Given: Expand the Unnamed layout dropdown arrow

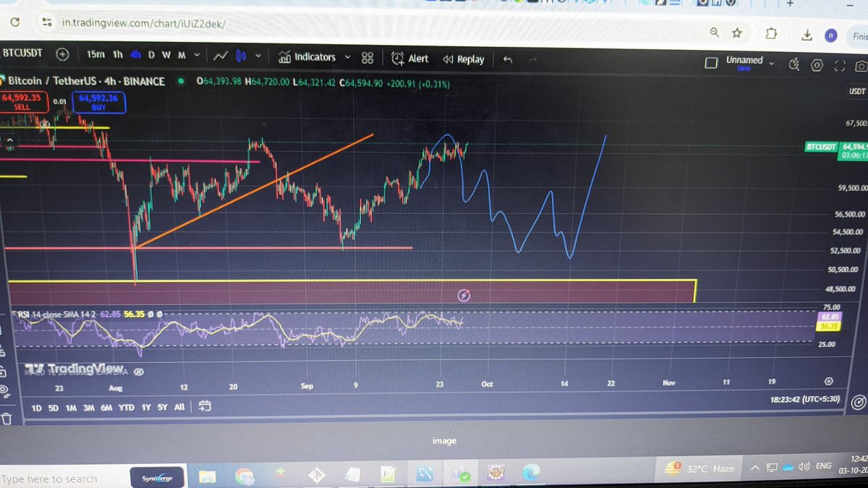Looking at the screenshot, I should pos(772,64).
